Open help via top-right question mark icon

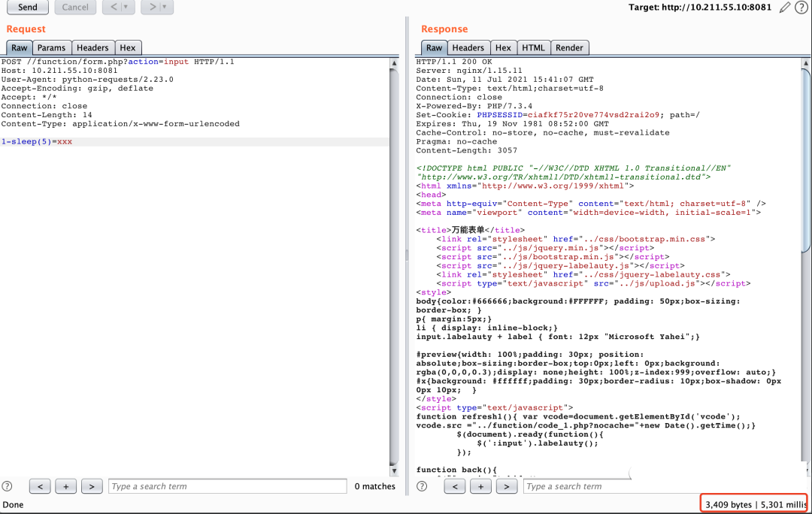point(801,8)
